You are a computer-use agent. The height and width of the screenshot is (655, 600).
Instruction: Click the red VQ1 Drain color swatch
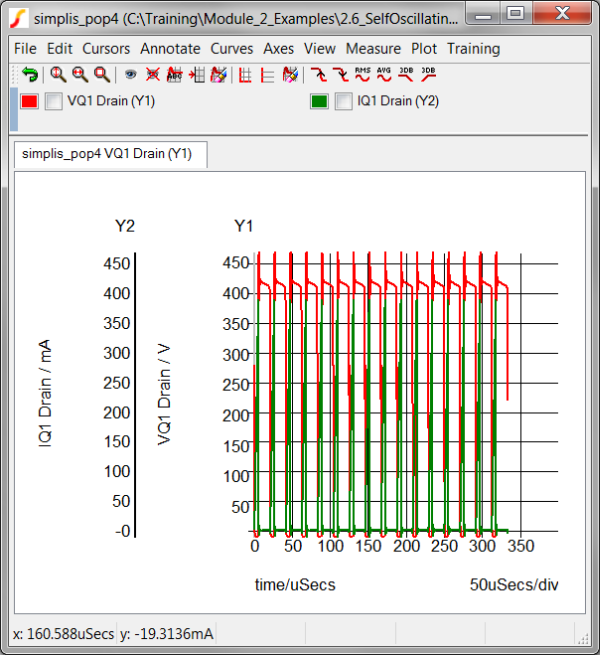tap(30, 101)
